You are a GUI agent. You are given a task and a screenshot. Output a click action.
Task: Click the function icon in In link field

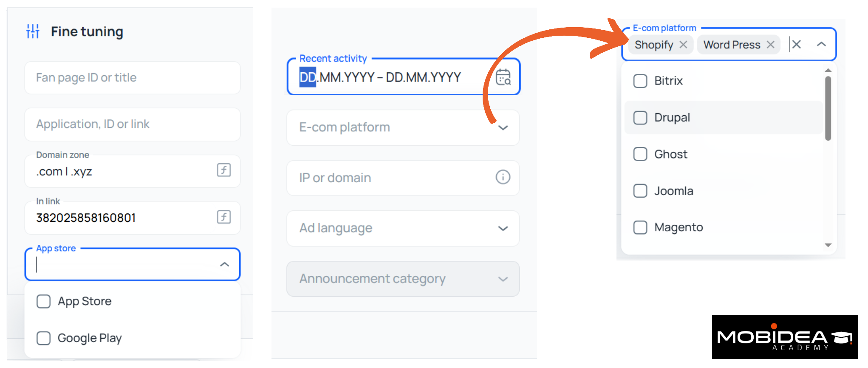pyautogui.click(x=224, y=217)
